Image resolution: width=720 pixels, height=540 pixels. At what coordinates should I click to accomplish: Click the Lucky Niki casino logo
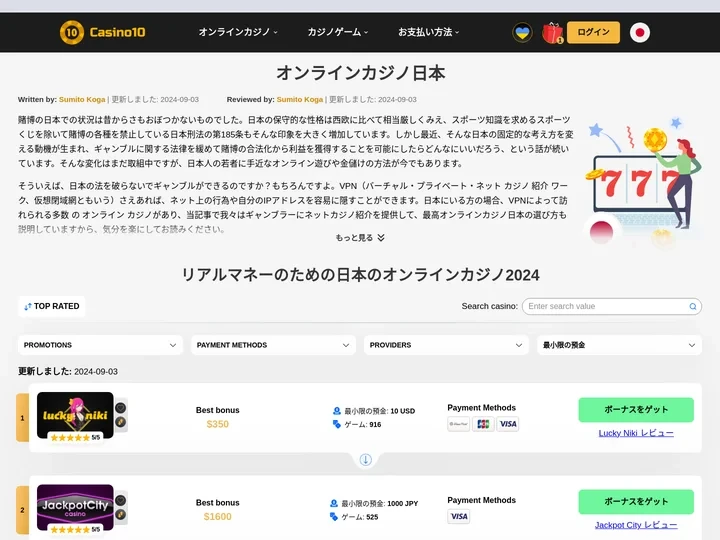click(75, 415)
